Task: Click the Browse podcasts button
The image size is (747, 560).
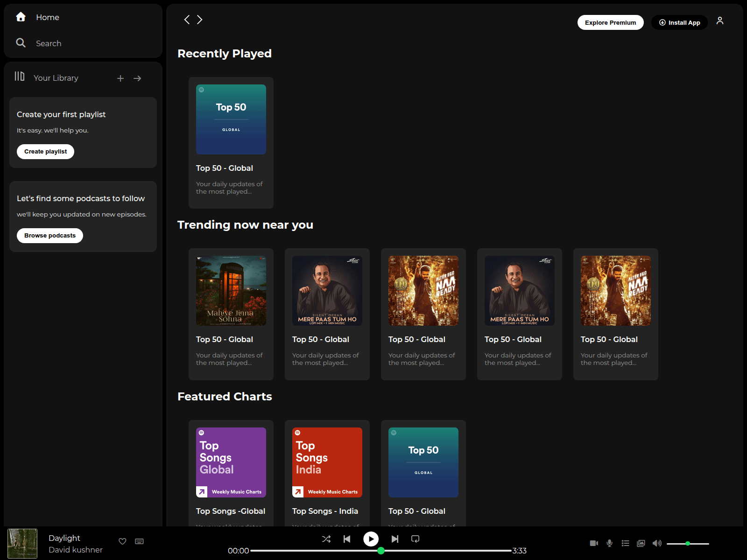Action: coord(50,236)
